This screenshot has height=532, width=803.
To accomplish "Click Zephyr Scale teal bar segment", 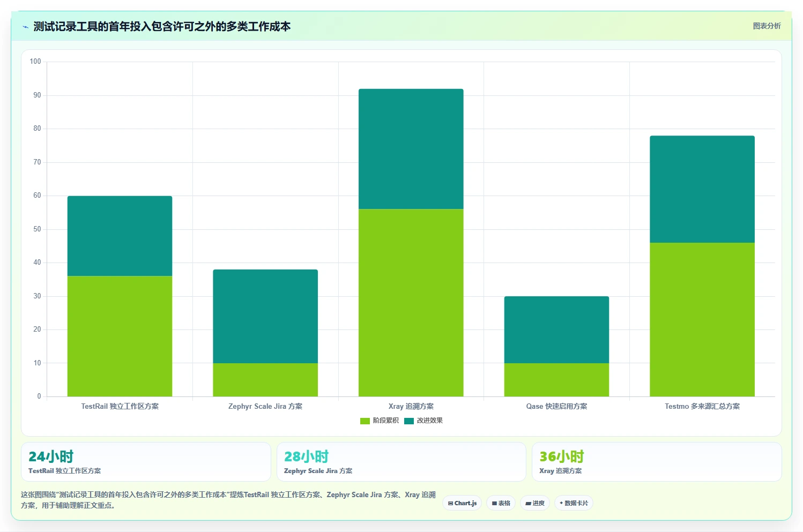I will [x=265, y=317].
